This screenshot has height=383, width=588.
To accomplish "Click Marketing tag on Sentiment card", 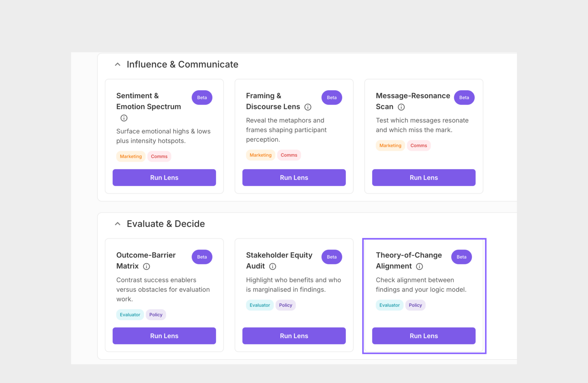I will click(x=131, y=157).
